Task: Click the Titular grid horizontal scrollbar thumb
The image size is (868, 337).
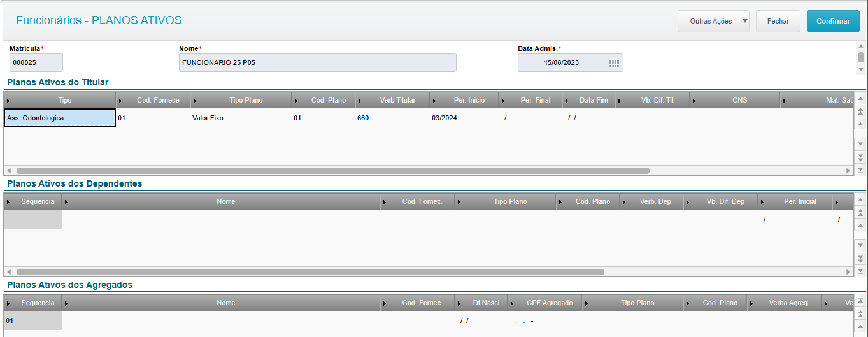Action: click(x=332, y=171)
